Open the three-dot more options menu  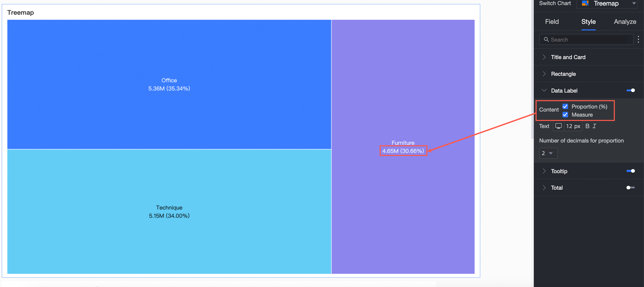coord(638,39)
